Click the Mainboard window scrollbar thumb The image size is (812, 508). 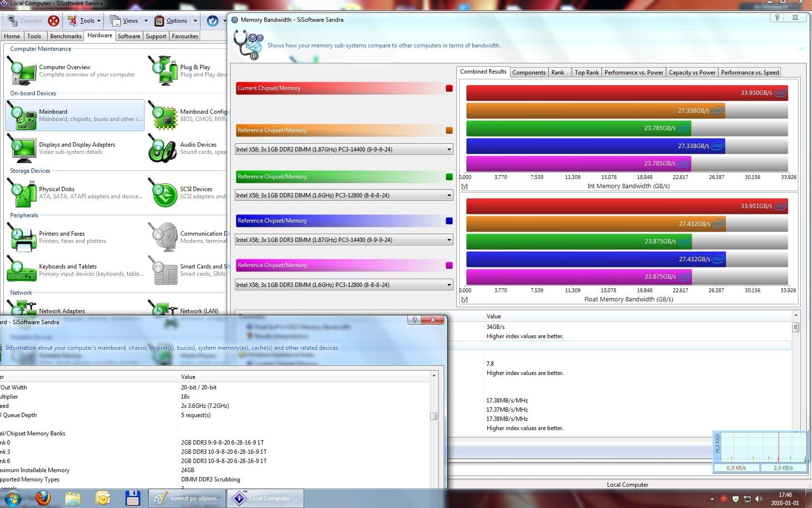pyautogui.click(x=434, y=416)
